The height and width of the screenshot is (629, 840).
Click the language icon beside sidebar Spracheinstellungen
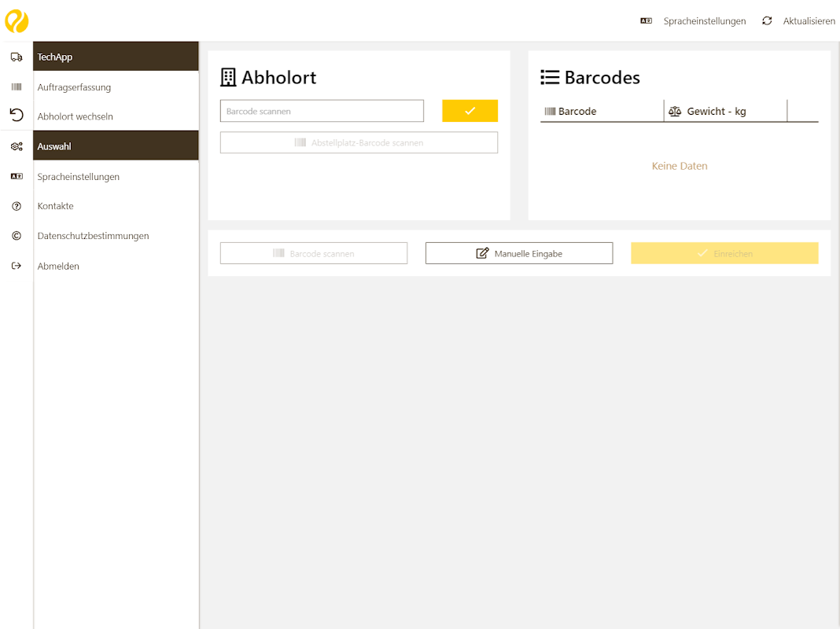pyautogui.click(x=17, y=176)
